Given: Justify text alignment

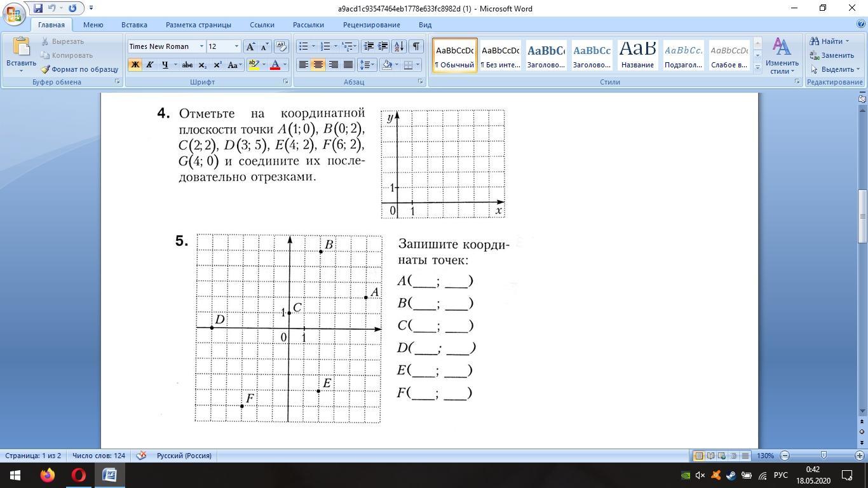Looking at the screenshot, I should click(348, 65).
